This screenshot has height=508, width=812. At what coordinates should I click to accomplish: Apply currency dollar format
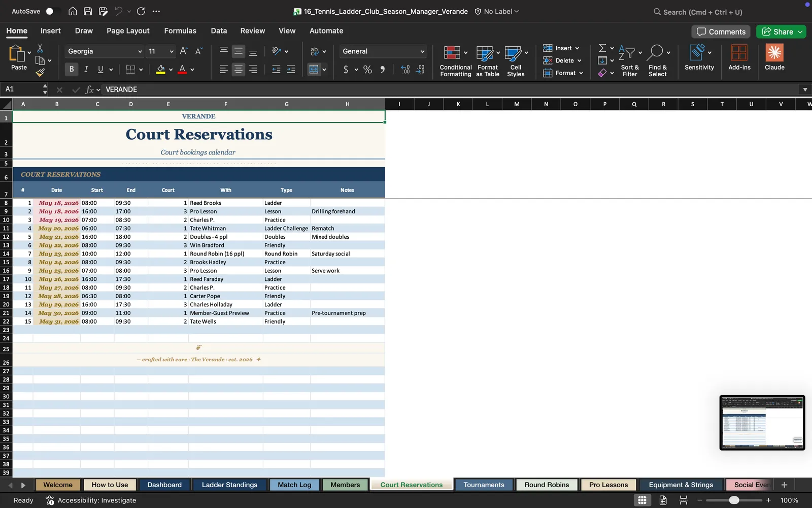click(346, 69)
